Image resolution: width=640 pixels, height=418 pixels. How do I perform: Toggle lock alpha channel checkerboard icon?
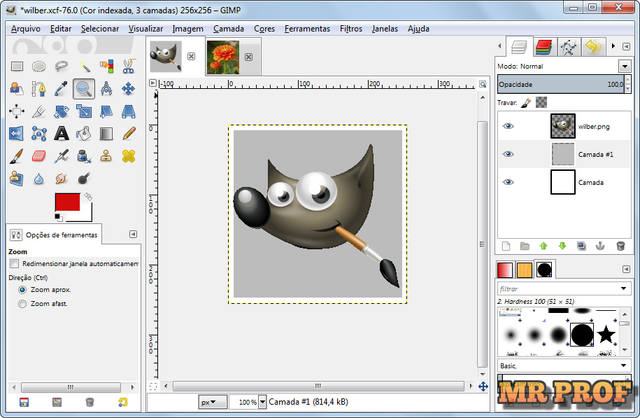[541, 102]
